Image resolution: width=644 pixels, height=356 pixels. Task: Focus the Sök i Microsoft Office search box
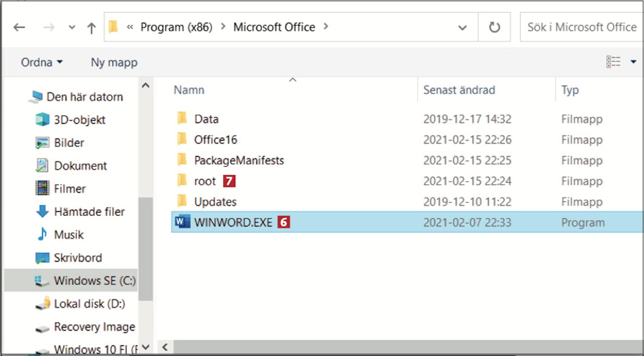[582, 27]
